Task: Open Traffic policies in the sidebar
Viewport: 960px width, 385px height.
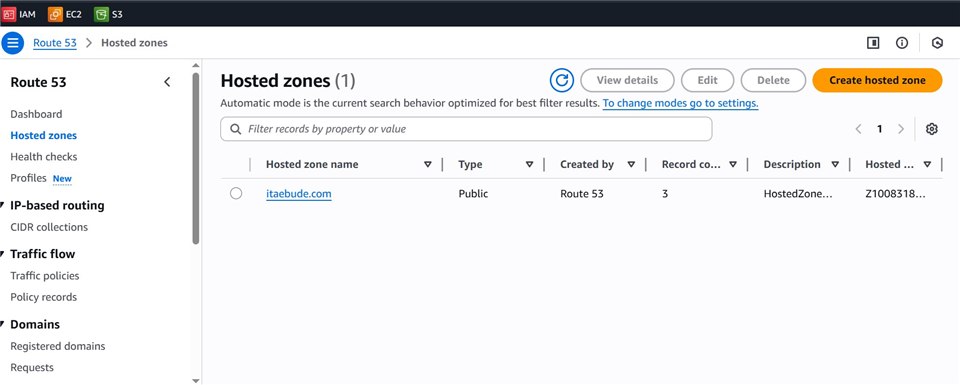Action: pos(45,276)
